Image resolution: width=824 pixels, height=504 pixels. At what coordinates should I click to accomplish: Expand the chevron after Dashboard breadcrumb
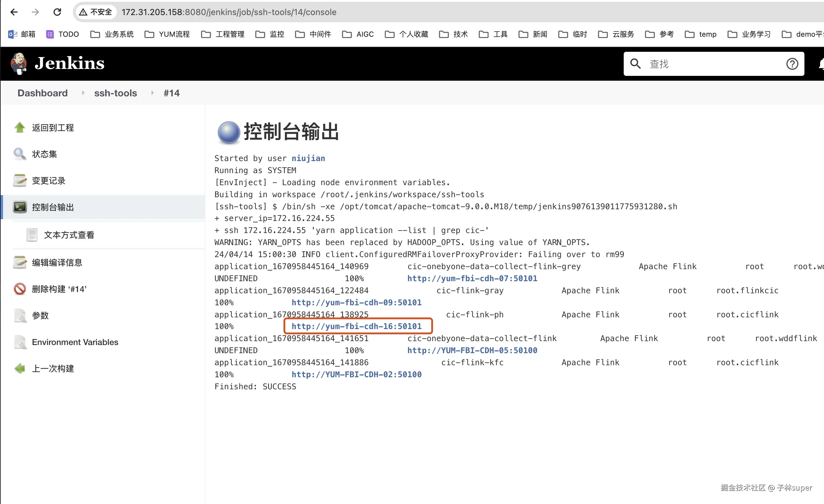click(x=83, y=93)
